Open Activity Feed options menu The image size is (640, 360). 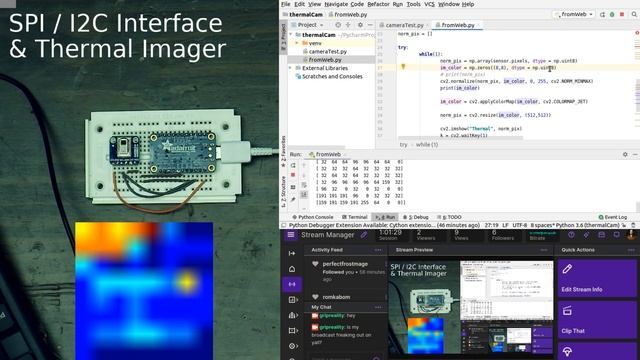tap(378, 250)
